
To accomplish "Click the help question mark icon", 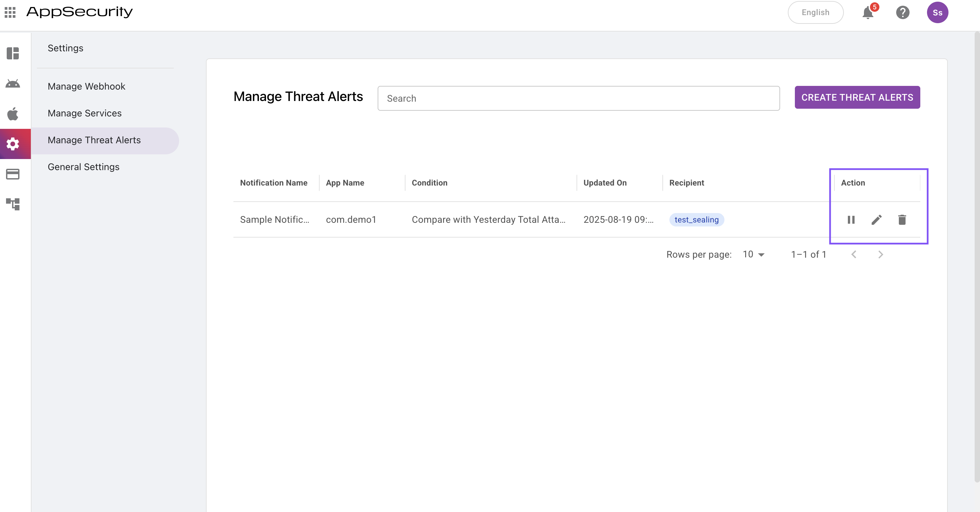I will pyautogui.click(x=903, y=12).
